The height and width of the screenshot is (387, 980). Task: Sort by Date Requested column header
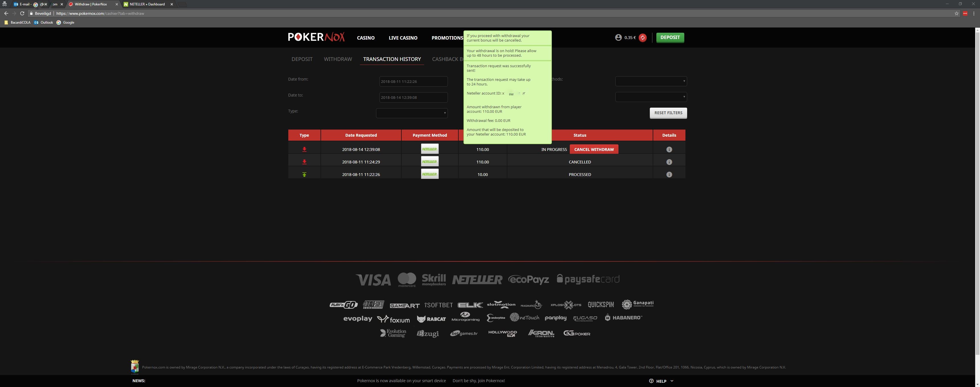pos(361,135)
